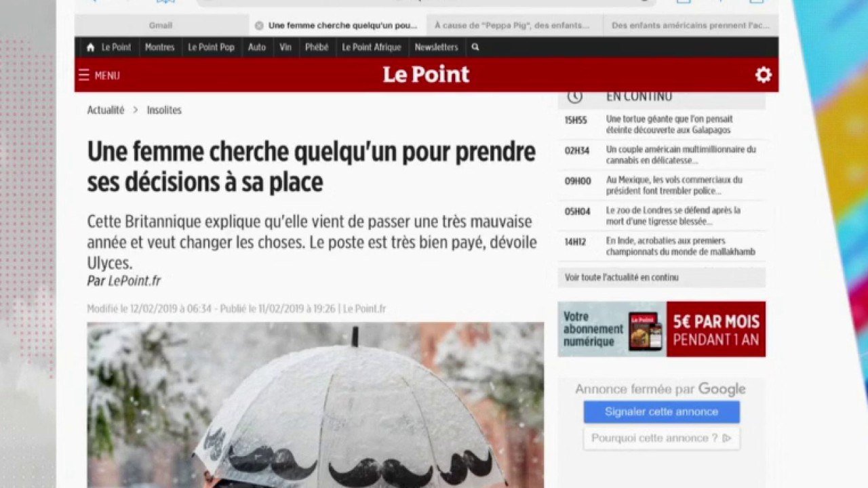Open the Le Point Pop section
868x488 pixels.
[x=211, y=47]
